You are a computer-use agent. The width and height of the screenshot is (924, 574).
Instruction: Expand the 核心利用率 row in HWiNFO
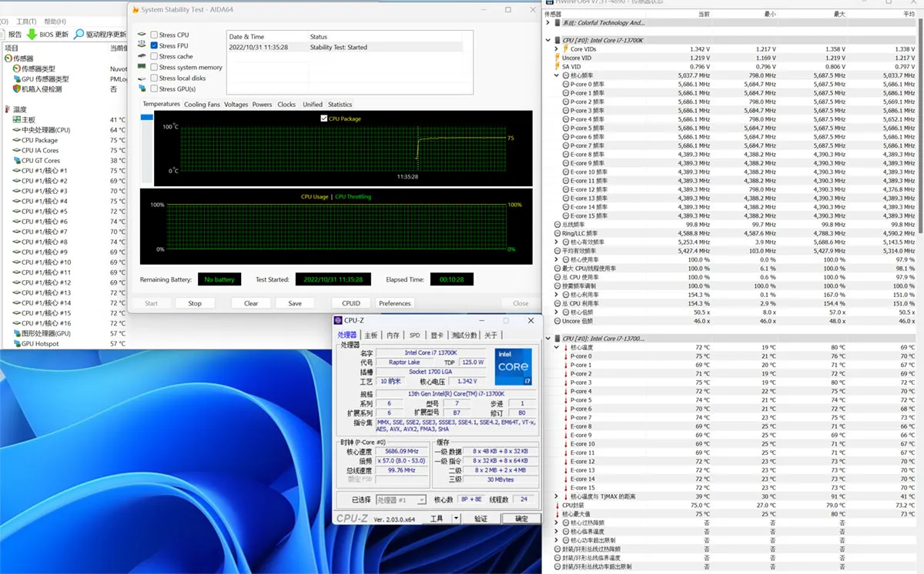[x=556, y=295]
